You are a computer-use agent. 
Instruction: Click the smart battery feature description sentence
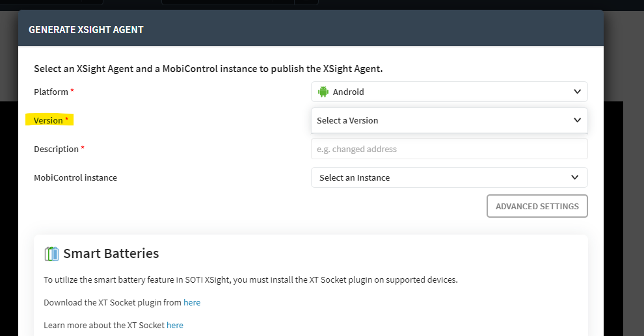[x=250, y=280]
